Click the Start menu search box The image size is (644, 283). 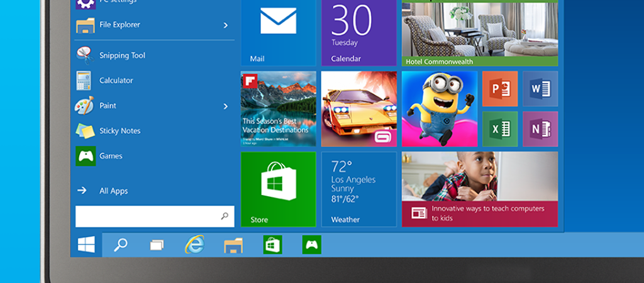(155, 216)
